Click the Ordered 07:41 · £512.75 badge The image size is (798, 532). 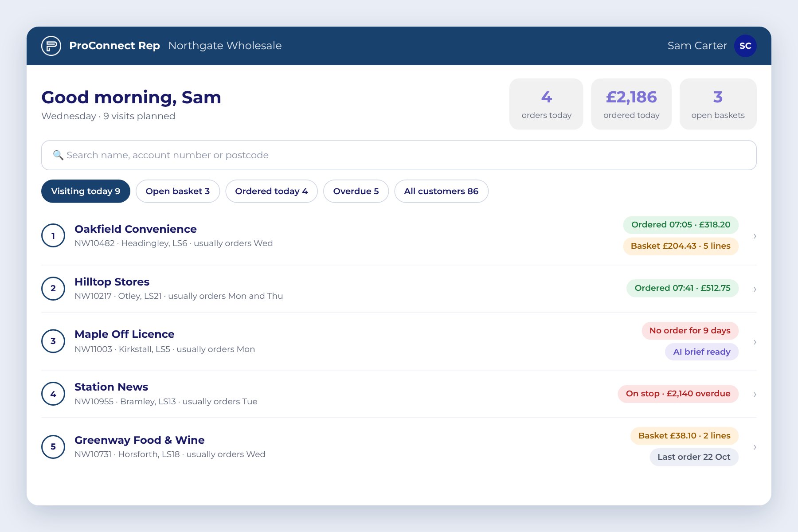[682, 288]
